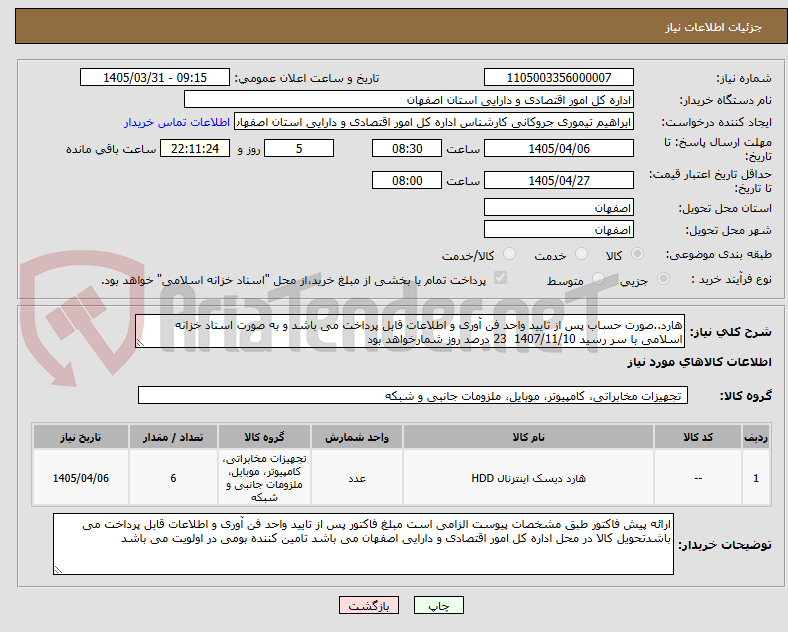Click the تاریخ نیاز column header
The height and width of the screenshot is (632, 788).
click(x=81, y=437)
